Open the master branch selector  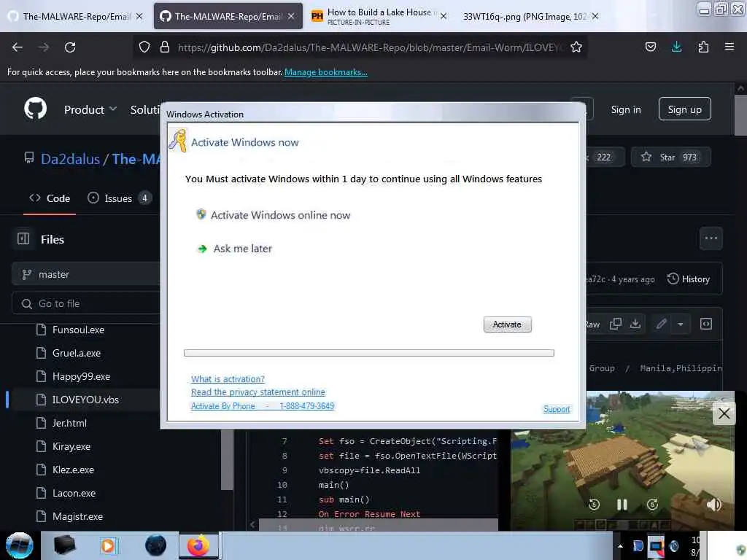point(86,274)
